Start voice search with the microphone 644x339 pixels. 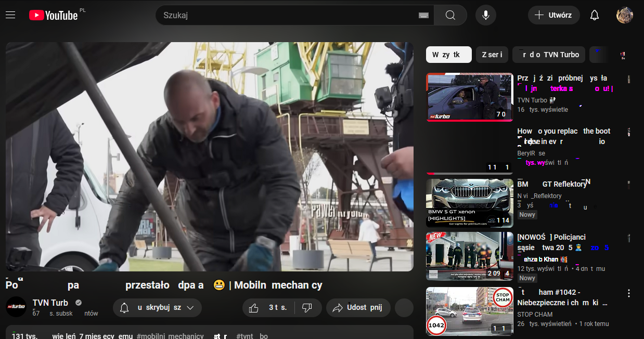[486, 15]
